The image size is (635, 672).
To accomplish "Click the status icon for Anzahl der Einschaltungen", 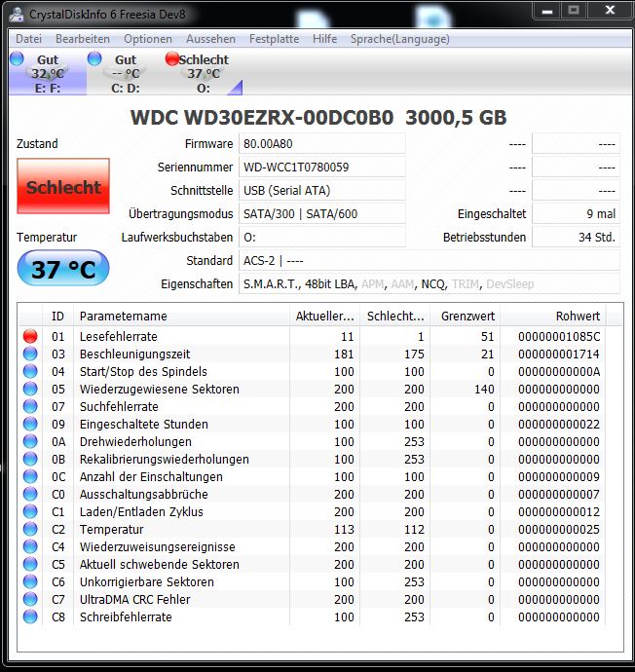I will pos(30,477).
